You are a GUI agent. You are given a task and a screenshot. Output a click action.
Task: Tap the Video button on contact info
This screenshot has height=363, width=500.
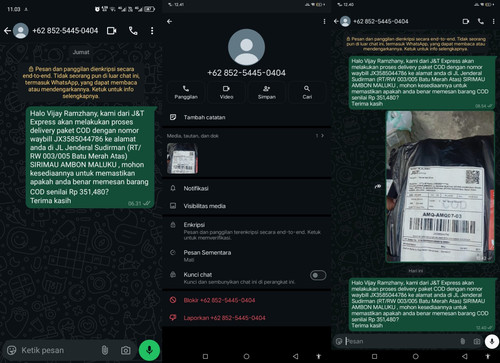[226, 92]
